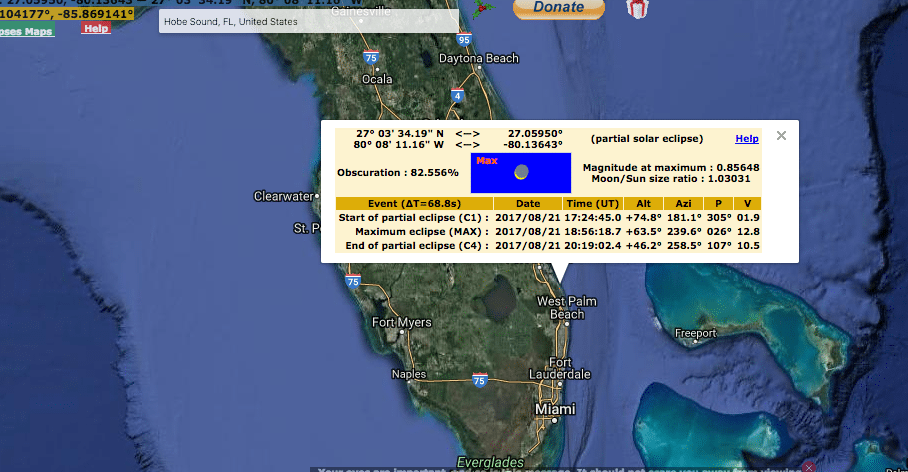The image size is (908, 472).
Task: Click the I-75 shield east of Naples
Action: 479,380
